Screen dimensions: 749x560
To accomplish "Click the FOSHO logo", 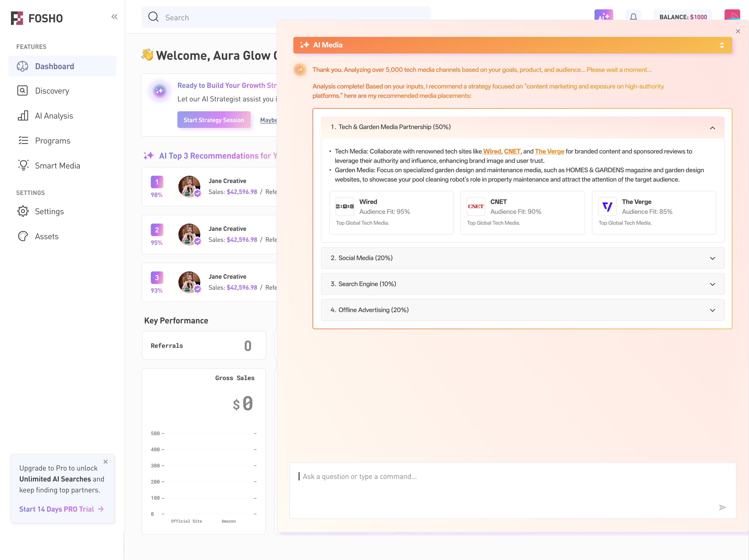I will pos(37,18).
